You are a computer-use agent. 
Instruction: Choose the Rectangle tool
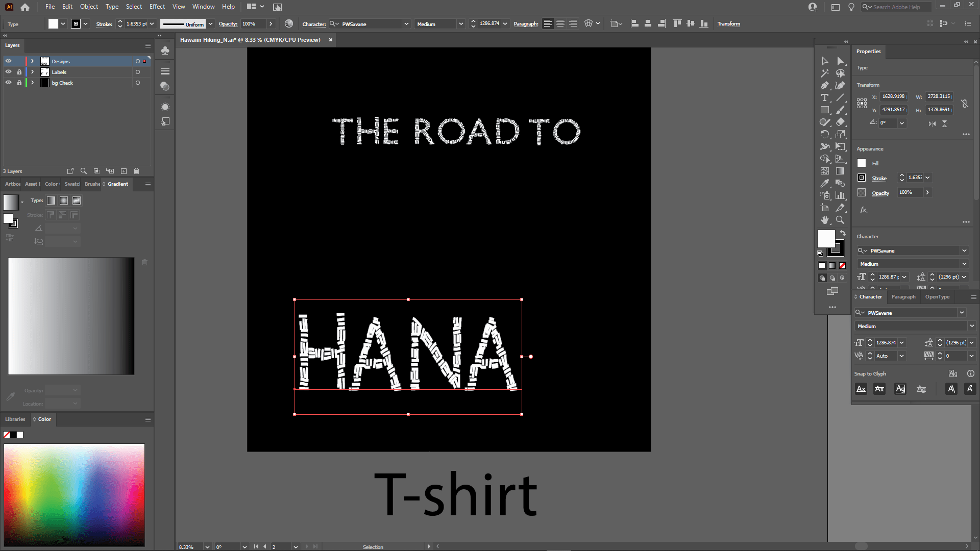pos(825,109)
